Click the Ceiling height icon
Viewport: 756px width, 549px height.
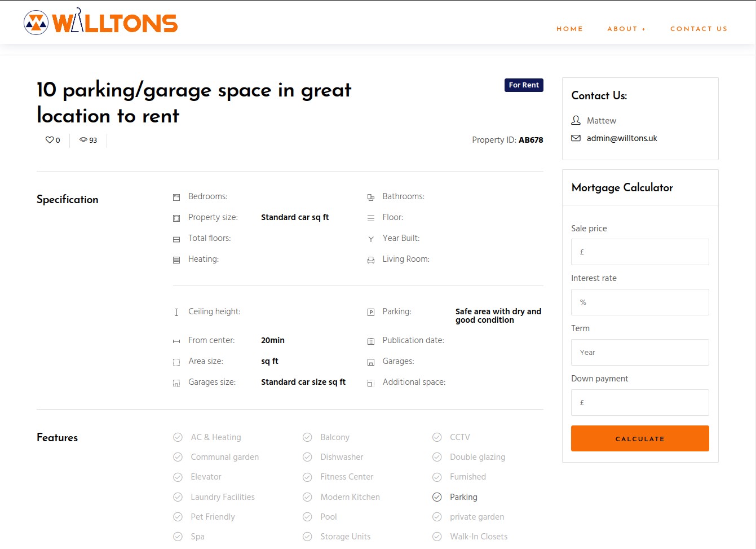coord(176,313)
